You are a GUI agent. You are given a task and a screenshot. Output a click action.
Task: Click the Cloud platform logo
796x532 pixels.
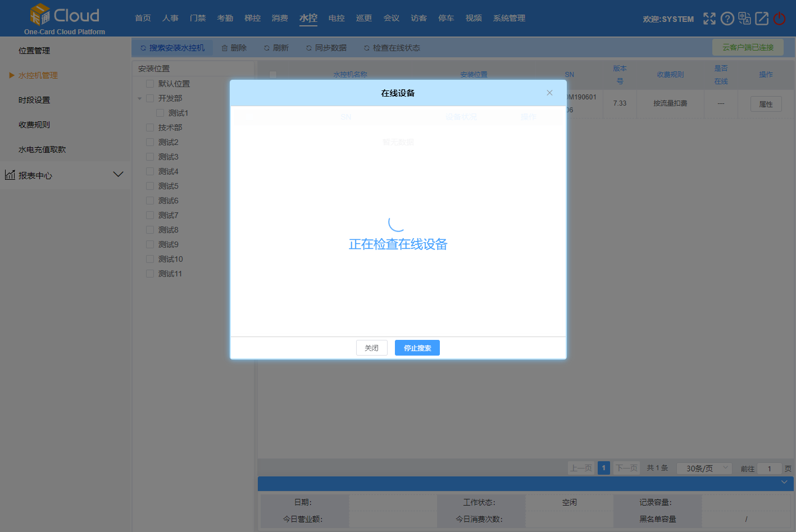coord(64,17)
